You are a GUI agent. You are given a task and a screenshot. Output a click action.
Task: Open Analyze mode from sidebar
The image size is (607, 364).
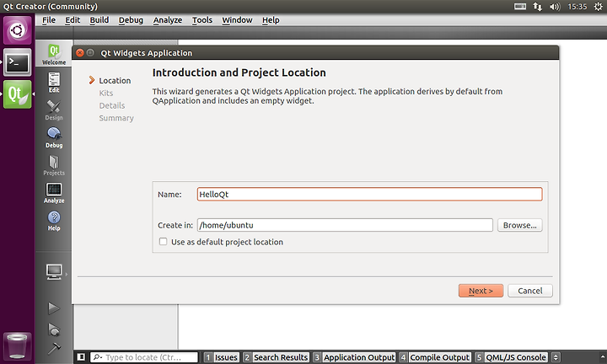(x=54, y=193)
